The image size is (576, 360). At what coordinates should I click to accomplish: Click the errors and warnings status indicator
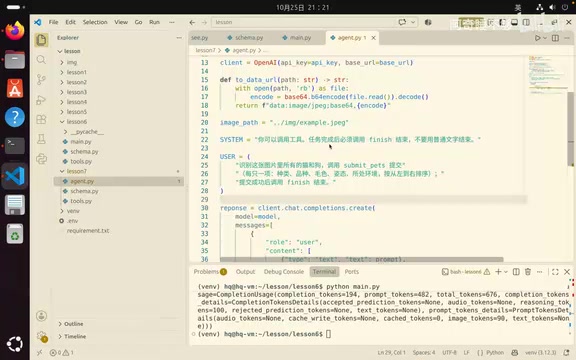click(62, 352)
